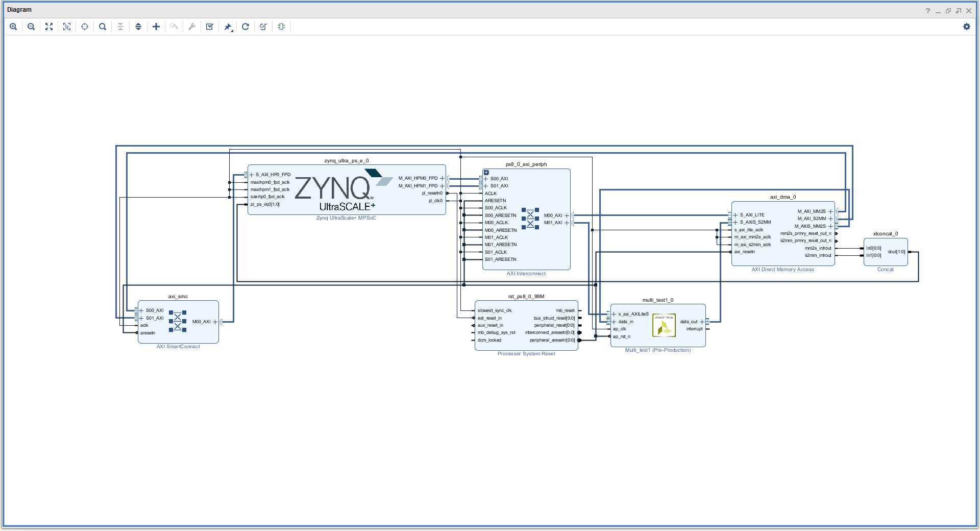Screen dimensions: 980x531
Task: Expand M00_AXI on axi_smc block
Action: click(215, 322)
